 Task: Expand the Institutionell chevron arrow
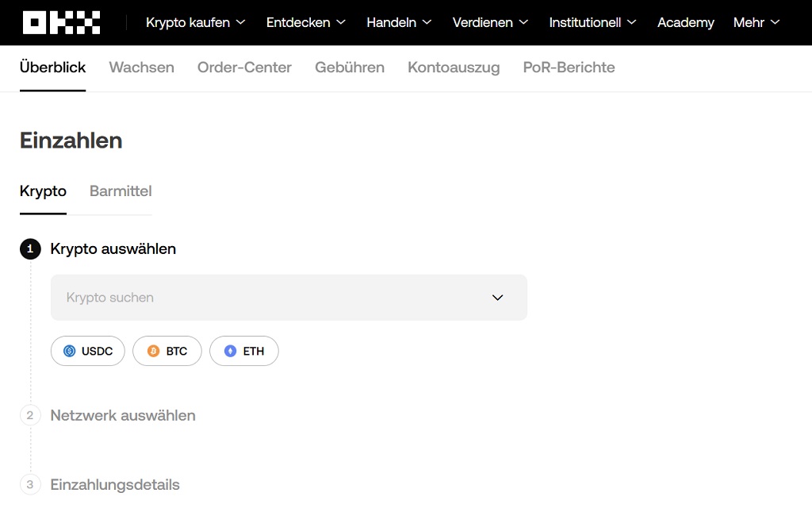tap(632, 22)
